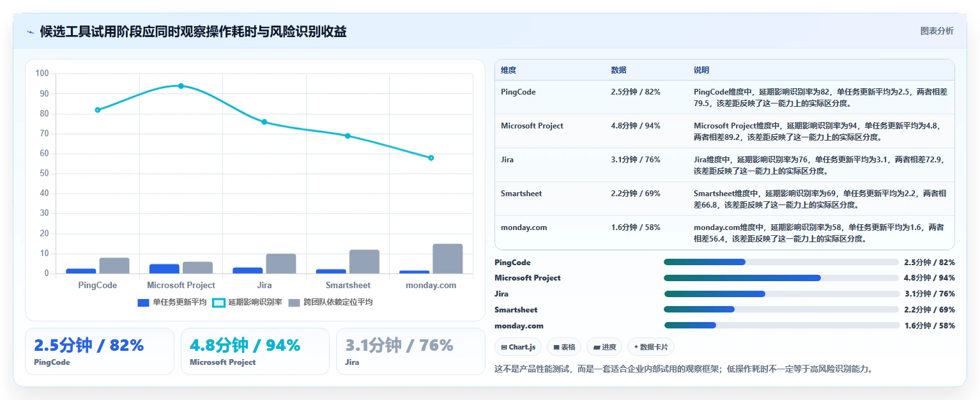The height and width of the screenshot is (400, 980).
Task: Click the gray bar for PingCode
Action: pos(114,266)
